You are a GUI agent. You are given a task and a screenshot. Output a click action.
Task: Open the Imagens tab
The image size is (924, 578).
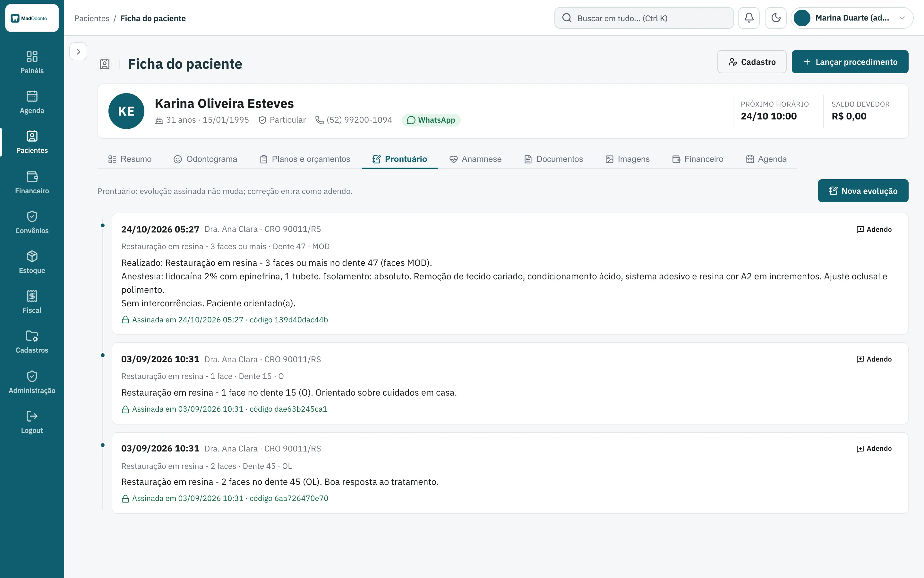[627, 159]
